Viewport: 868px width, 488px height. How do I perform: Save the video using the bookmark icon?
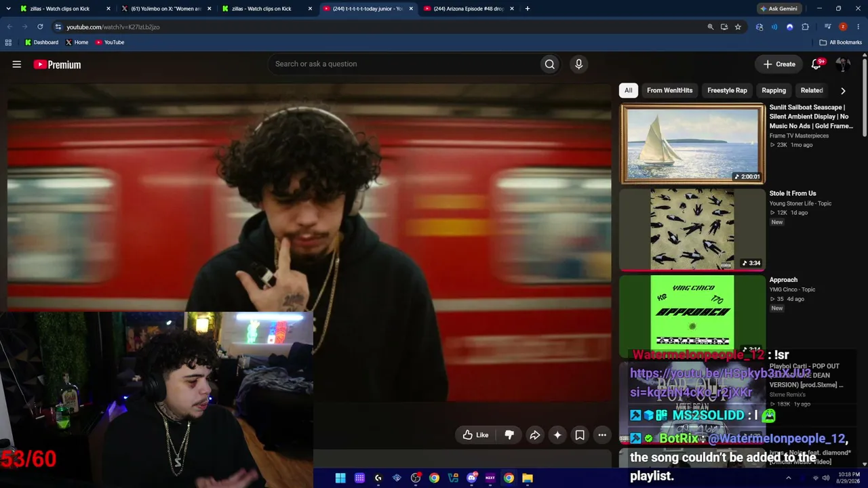point(580,435)
